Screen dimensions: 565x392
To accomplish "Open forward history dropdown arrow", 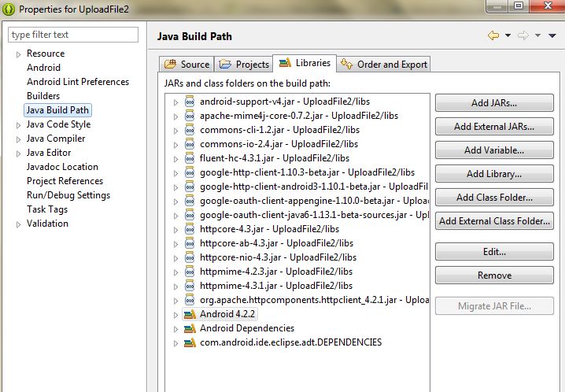I will [x=537, y=35].
